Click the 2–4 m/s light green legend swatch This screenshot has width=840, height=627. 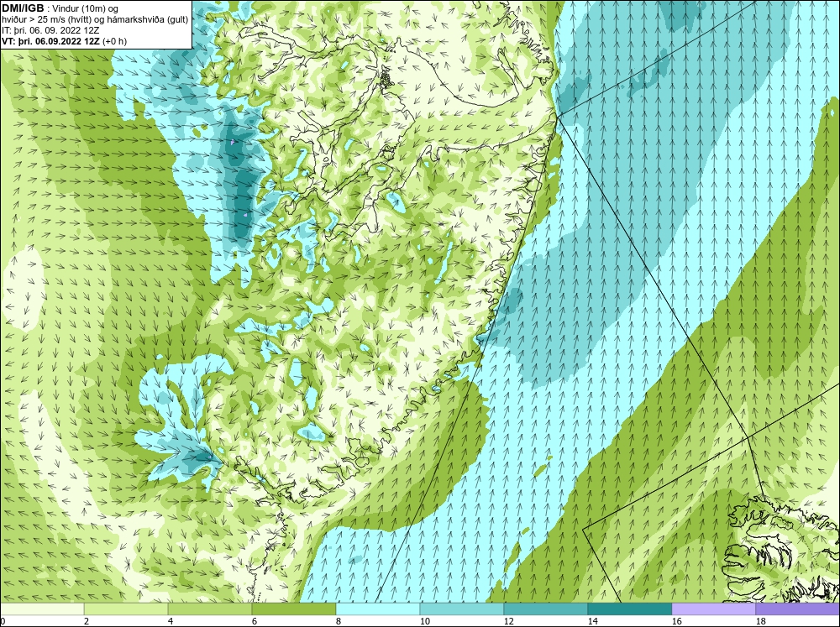click(x=126, y=609)
